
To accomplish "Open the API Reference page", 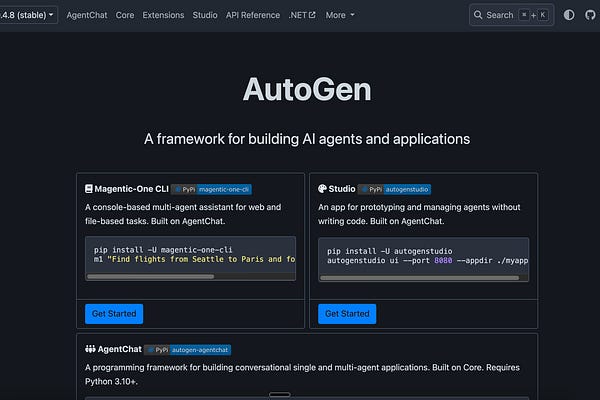I will click(253, 15).
